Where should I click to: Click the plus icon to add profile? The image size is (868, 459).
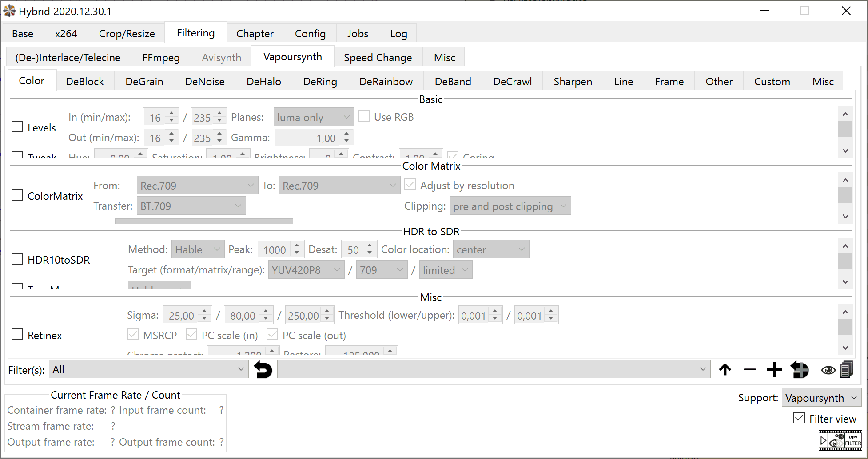pyautogui.click(x=774, y=369)
